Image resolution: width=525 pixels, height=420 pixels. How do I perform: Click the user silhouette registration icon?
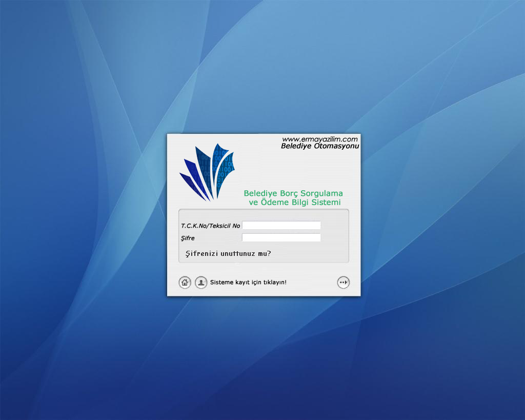(201, 282)
